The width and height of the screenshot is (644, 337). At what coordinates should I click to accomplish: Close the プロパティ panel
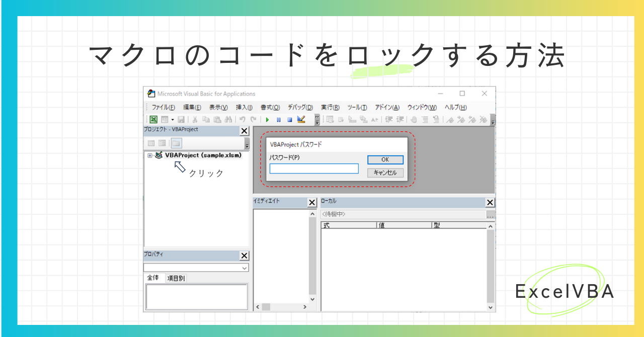pyautogui.click(x=244, y=256)
